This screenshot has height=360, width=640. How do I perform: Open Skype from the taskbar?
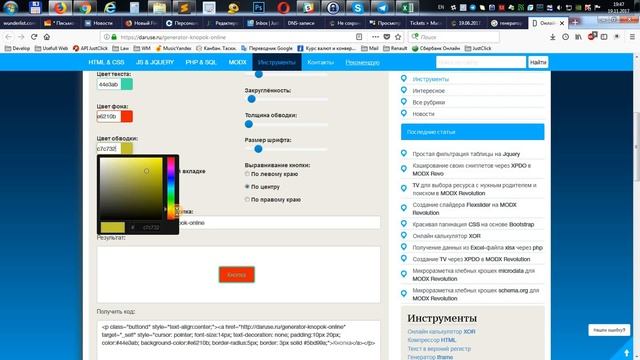358,7
